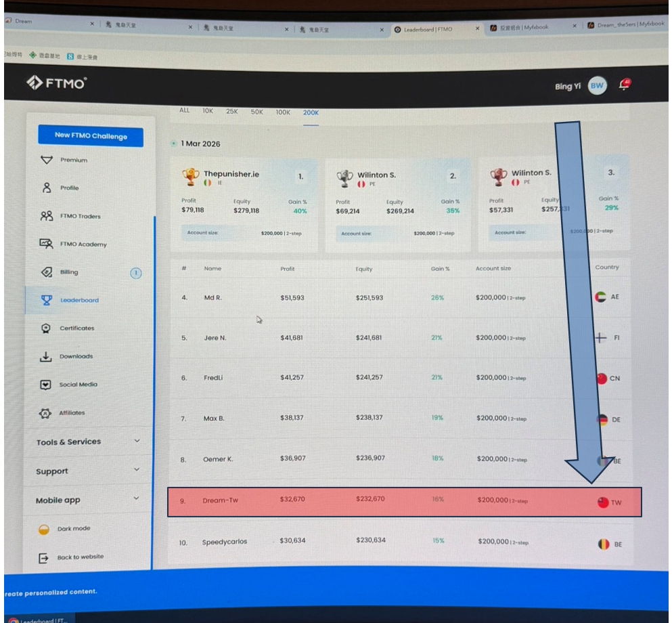Click the Finland flag in Jere N. row
Viewport: 672px width, 623px height.
coord(601,338)
